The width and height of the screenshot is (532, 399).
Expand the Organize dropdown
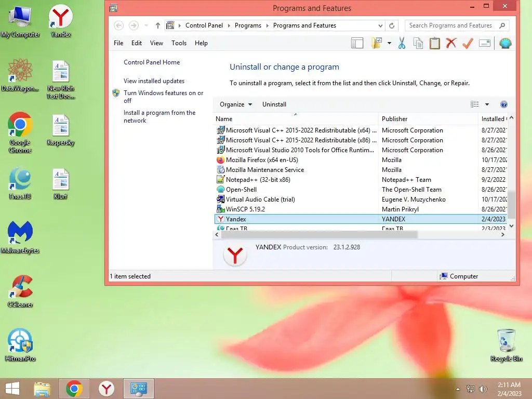pyautogui.click(x=236, y=104)
